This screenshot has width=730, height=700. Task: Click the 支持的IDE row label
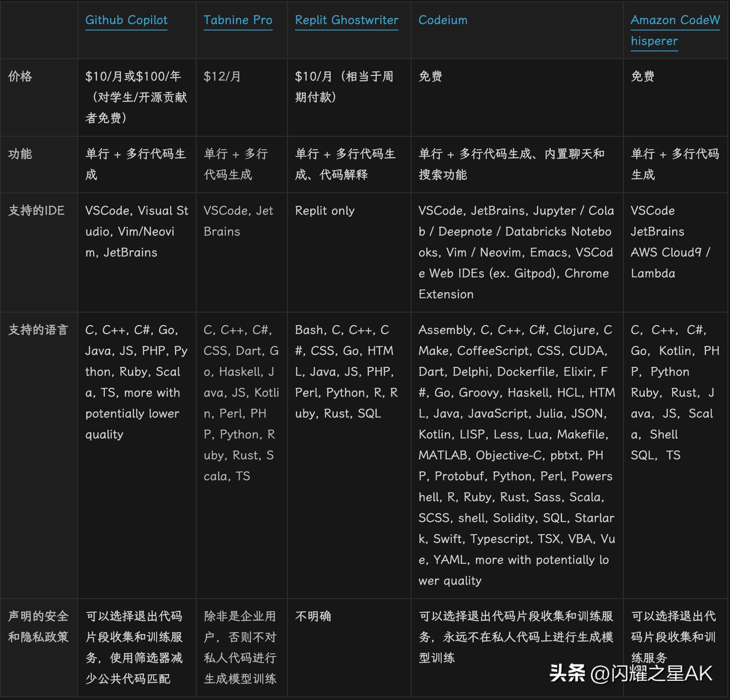click(36, 211)
